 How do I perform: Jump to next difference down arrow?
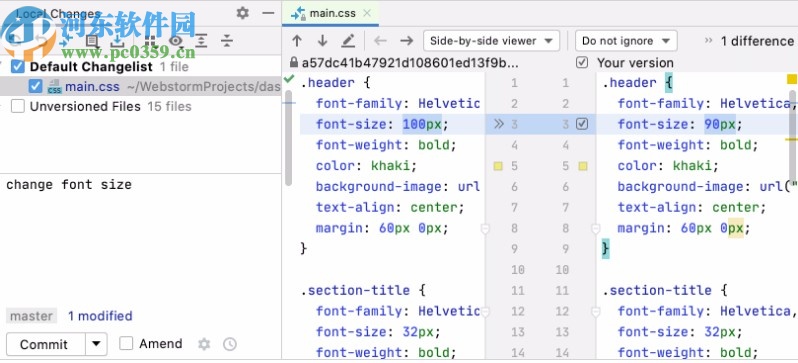[x=323, y=41]
